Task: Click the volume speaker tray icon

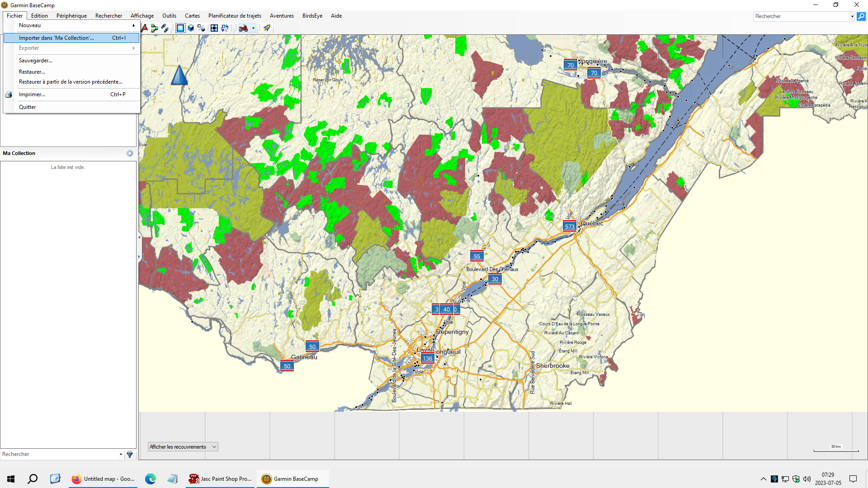Action: pyautogui.click(x=807, y=479)
